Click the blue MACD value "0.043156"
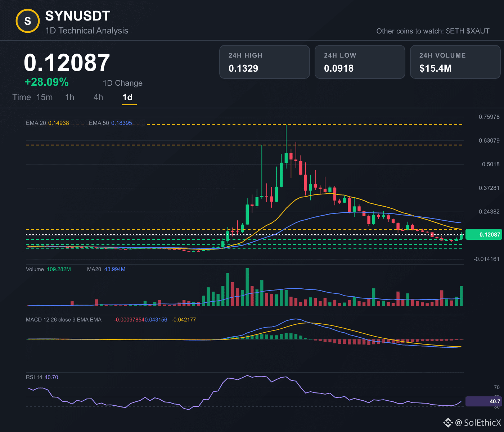Viewport: 504px width, 432px height. coord(156,320)
